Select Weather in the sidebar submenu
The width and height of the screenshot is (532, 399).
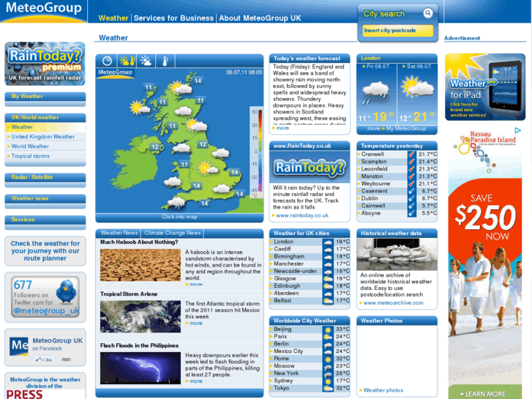click(x=45, y=127)
